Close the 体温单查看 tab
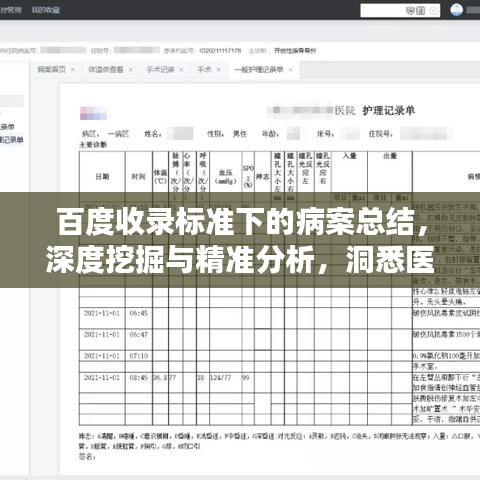The image size is (480, 480). [x=131, y=70]
